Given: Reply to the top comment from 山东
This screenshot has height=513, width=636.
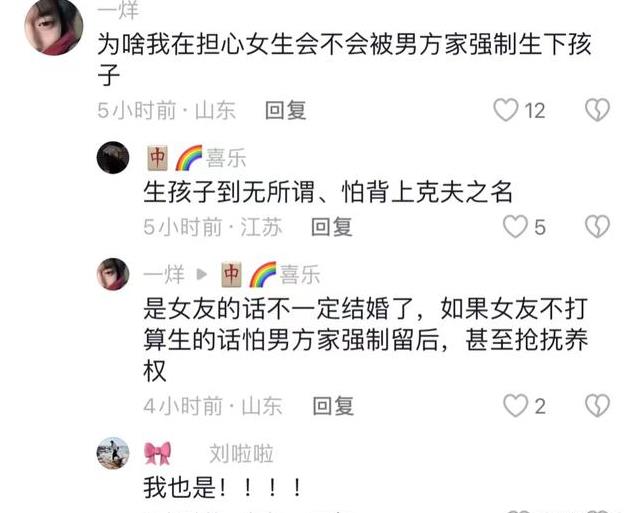Looking at the screenshot, I should (286, 110).
